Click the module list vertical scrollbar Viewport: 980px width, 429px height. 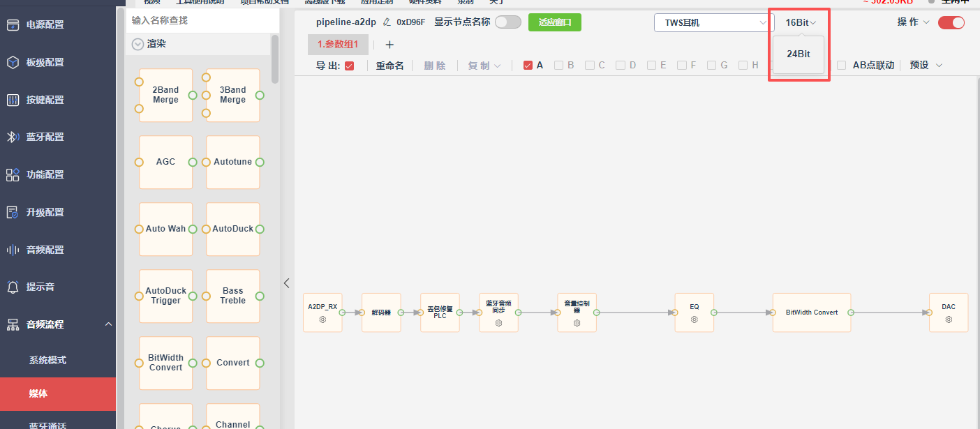pyautogui.click(x=275, y=59)
